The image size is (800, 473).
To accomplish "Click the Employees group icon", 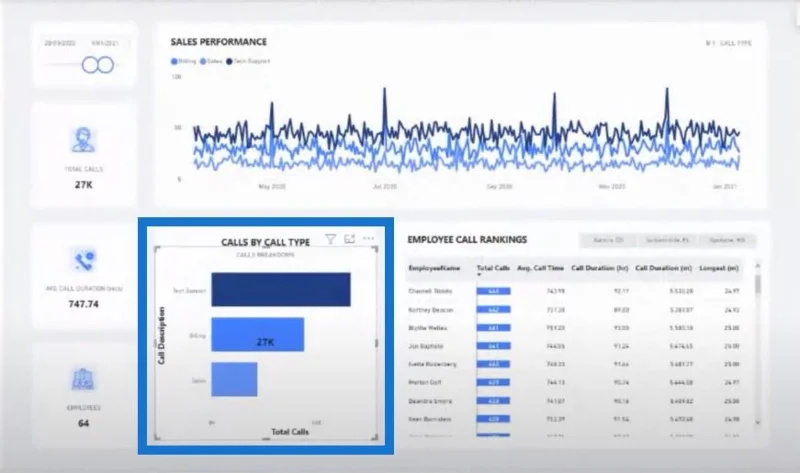I will click(83, 379).
